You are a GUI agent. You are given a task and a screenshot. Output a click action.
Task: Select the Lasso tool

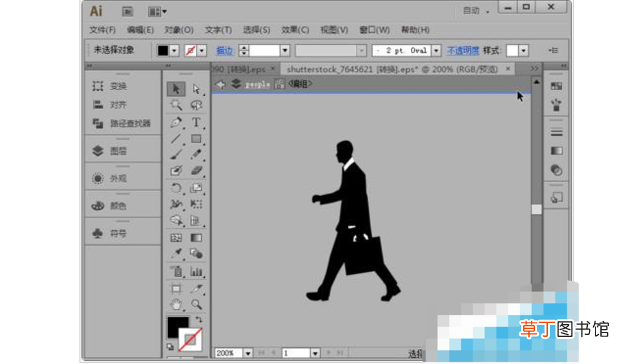click(196, 105)
